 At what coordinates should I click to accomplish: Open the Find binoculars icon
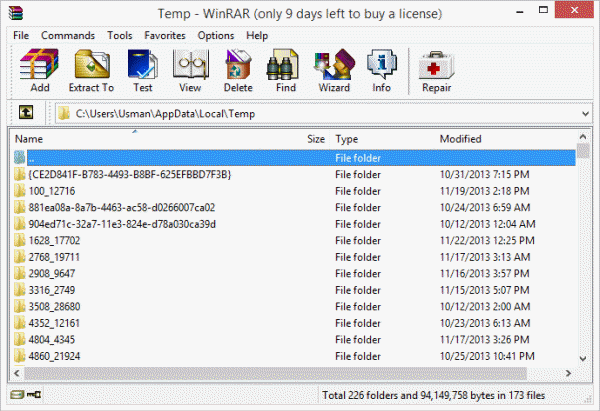tap(282, 64)
